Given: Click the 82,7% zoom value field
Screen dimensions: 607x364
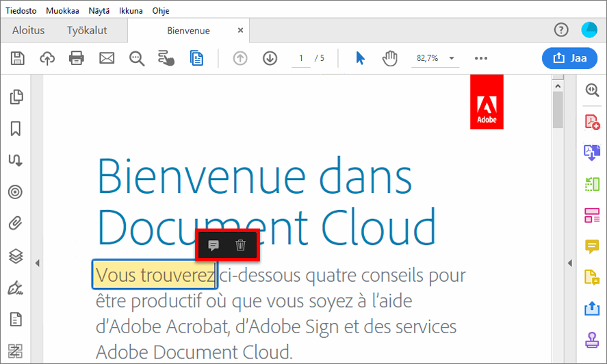Looking at the screenshot, I should click(x=428, y=58).
